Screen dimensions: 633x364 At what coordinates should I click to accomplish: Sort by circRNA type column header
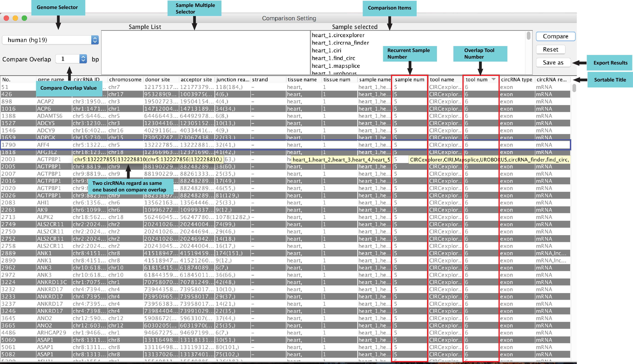click(x=516, y=79)
